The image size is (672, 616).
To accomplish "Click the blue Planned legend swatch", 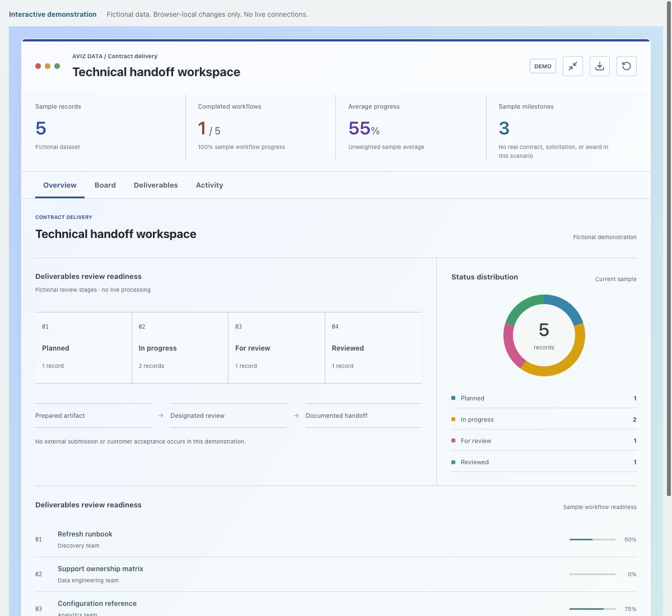I will (x=453, y=398).
